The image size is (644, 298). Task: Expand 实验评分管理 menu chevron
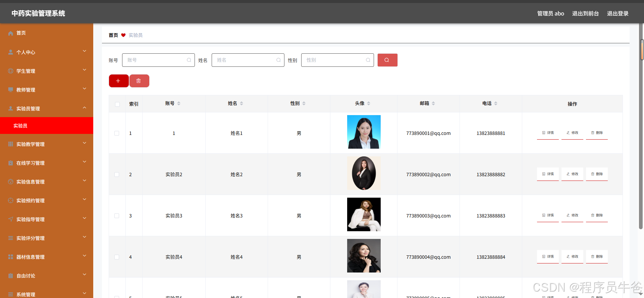tap(85, 237)
